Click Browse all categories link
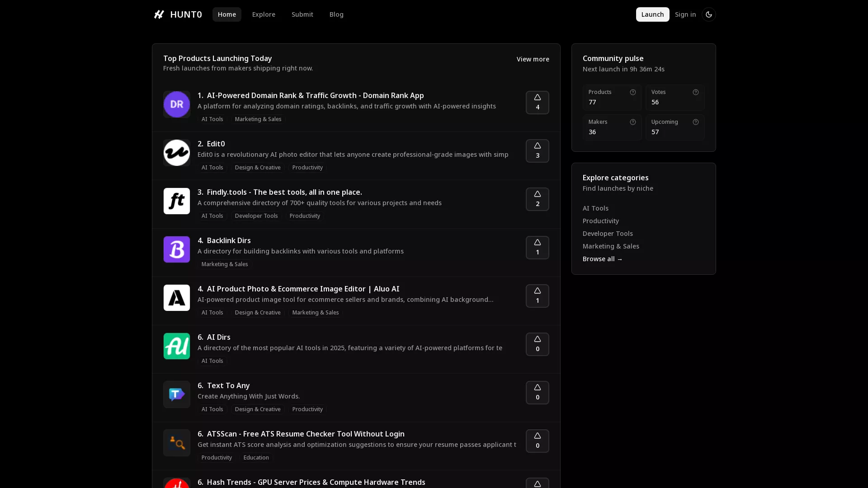 pyautogui.click(x=602, y=259)
